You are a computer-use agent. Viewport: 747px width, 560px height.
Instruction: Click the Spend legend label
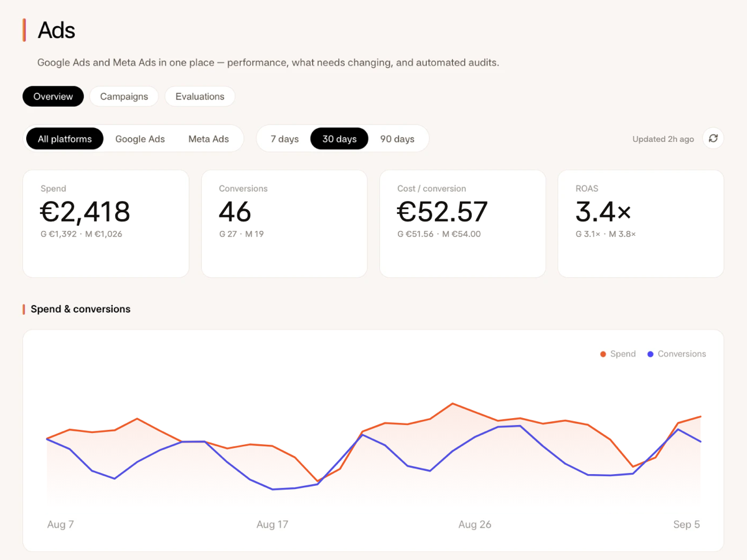(623, 353)
